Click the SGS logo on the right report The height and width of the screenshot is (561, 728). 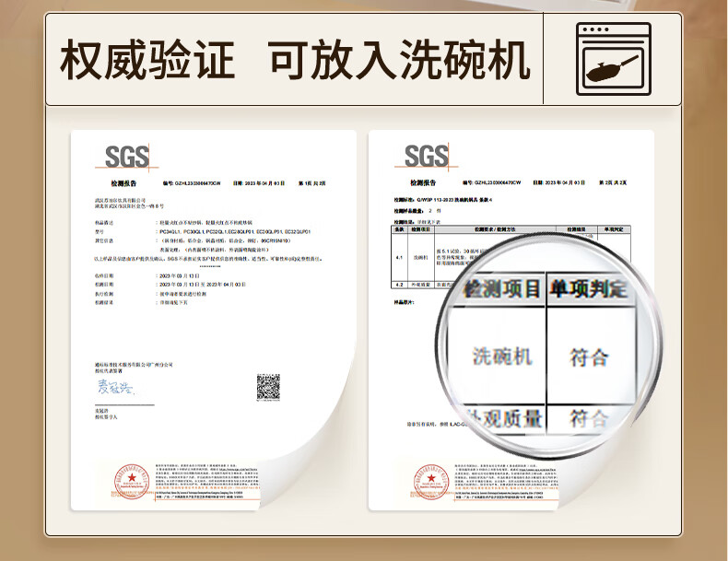coord(427,156)
